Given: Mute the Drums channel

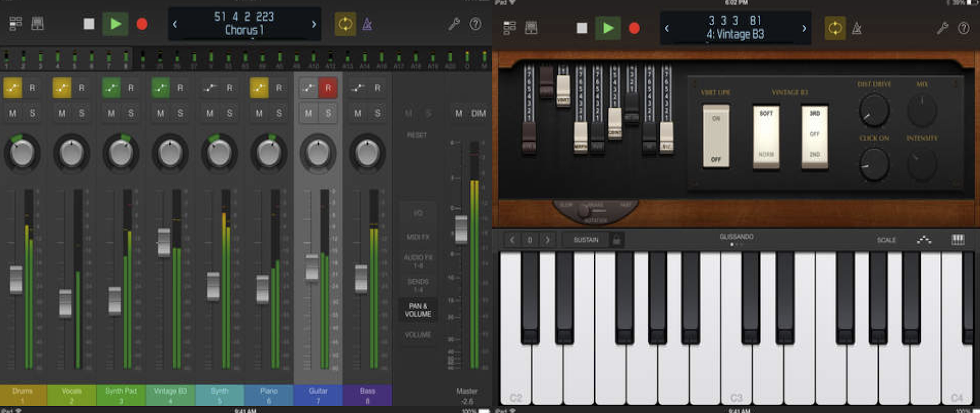Looking at the screenshot, I should 12,113.
